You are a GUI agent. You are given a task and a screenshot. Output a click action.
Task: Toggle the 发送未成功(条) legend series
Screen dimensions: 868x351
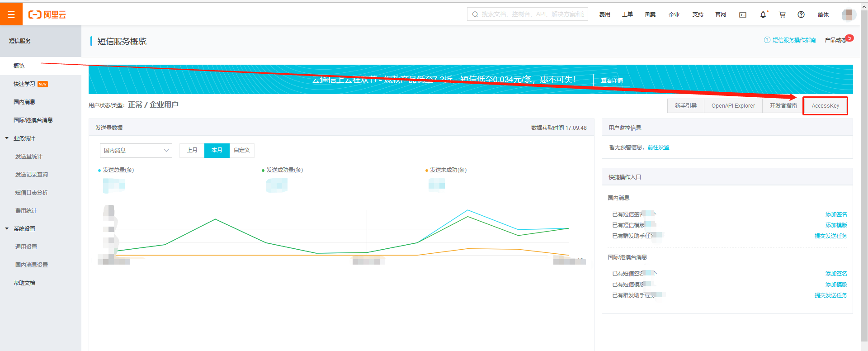446,170
